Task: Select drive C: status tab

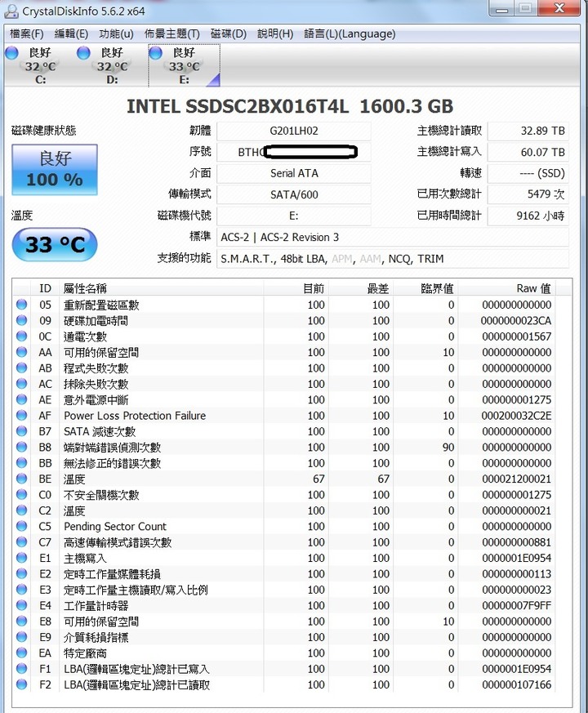Action: (x=40, y=65)
